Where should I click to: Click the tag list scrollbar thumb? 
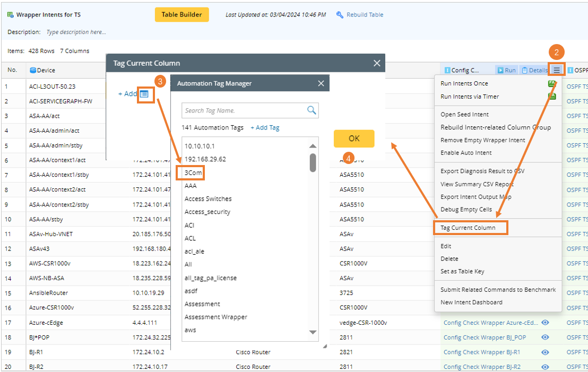[313, 162]
